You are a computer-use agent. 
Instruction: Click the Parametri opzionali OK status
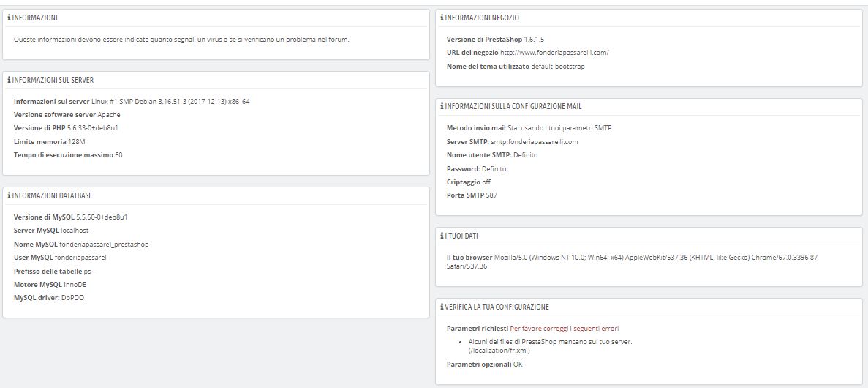coord(517,364)
